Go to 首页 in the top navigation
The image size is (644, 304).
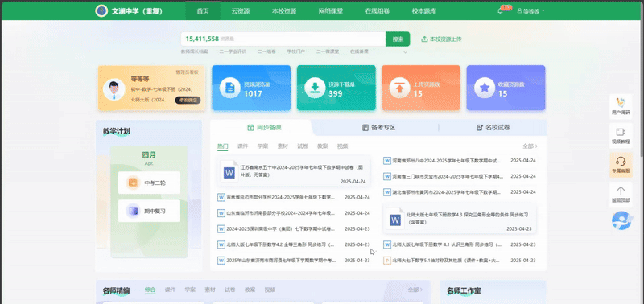tap(203, 11)
